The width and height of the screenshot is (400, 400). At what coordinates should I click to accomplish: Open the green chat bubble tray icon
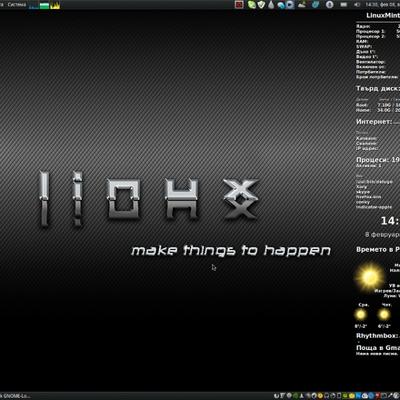click(x=251, y=5)
